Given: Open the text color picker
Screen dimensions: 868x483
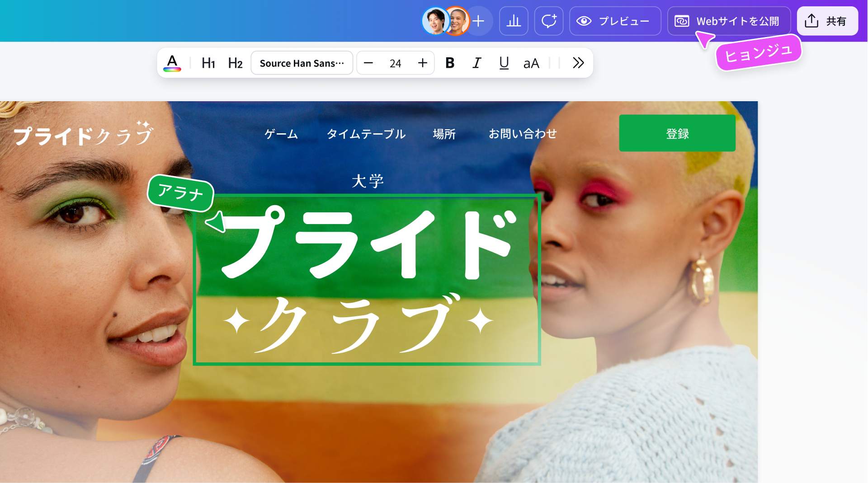Looking at the screenshot, I should tap(172, 63).
